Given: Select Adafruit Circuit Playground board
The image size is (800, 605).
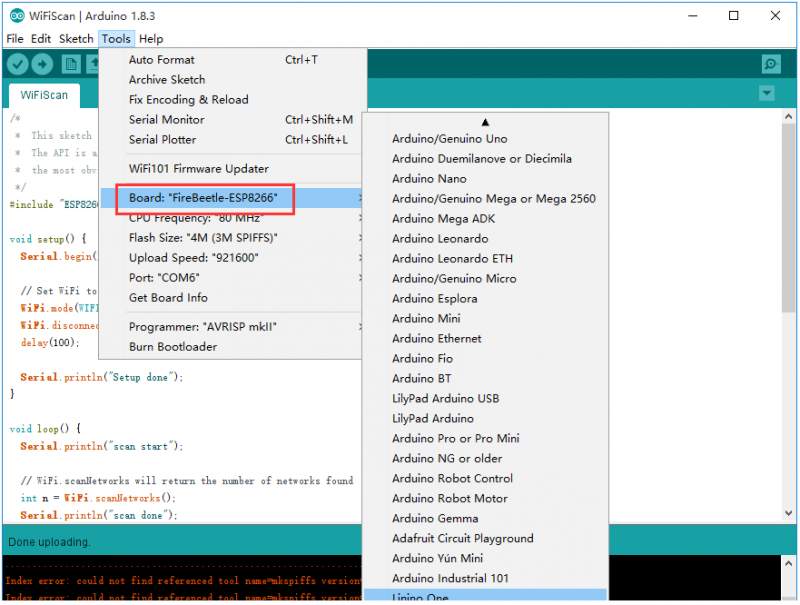Looking at the screenshot, I should pos(485,538).
